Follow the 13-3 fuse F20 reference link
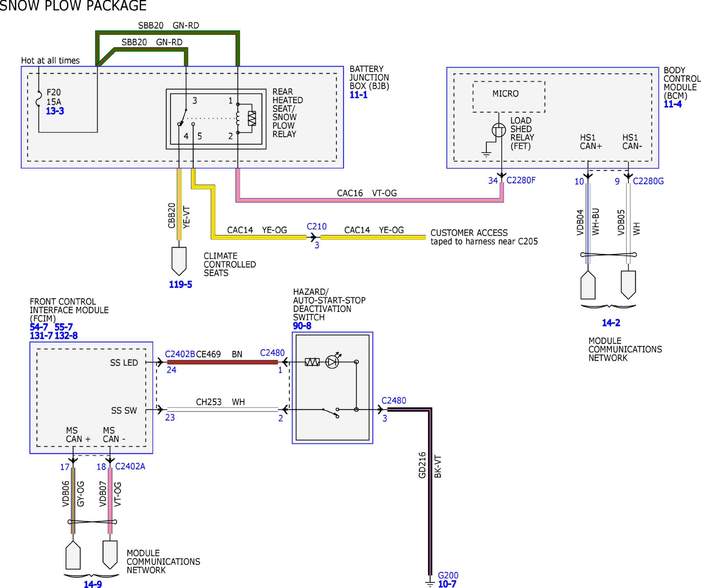The height and width of the screenshot is (588, 701). (55, 111)
